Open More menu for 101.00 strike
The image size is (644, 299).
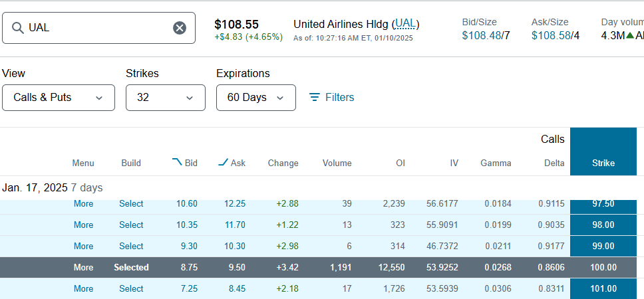83,289
